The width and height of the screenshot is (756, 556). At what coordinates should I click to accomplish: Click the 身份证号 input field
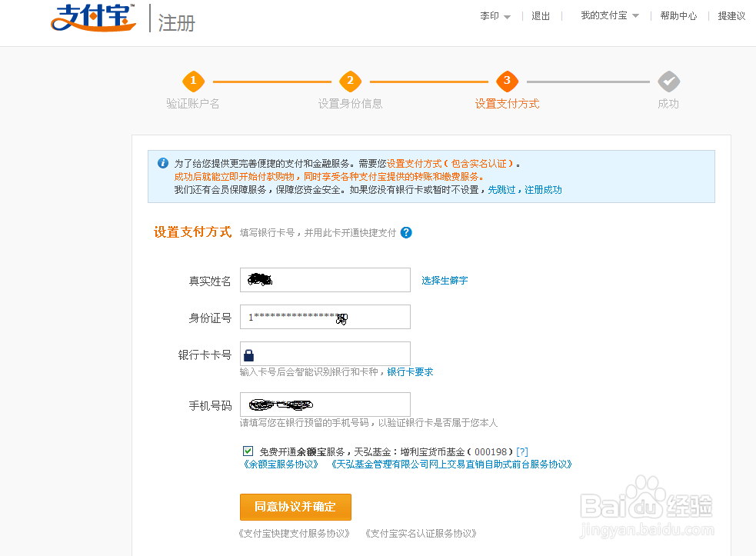point(325,317)
